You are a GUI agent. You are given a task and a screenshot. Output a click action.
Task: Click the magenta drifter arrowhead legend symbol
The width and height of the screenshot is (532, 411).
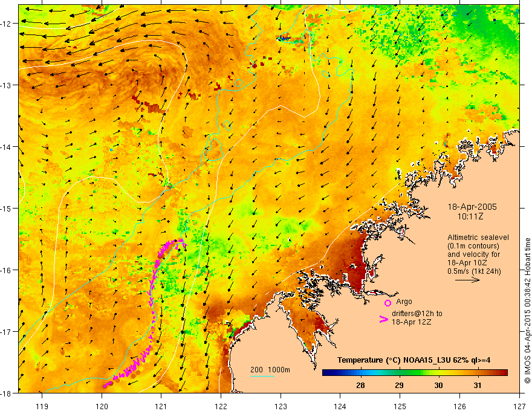(383, 319)
